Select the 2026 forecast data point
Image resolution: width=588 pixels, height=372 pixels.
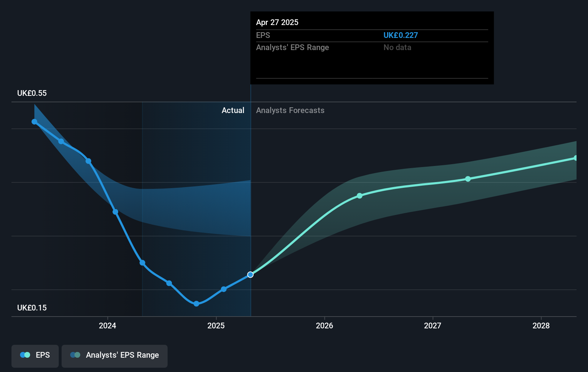pyautogui.click(x=359, y=196)
